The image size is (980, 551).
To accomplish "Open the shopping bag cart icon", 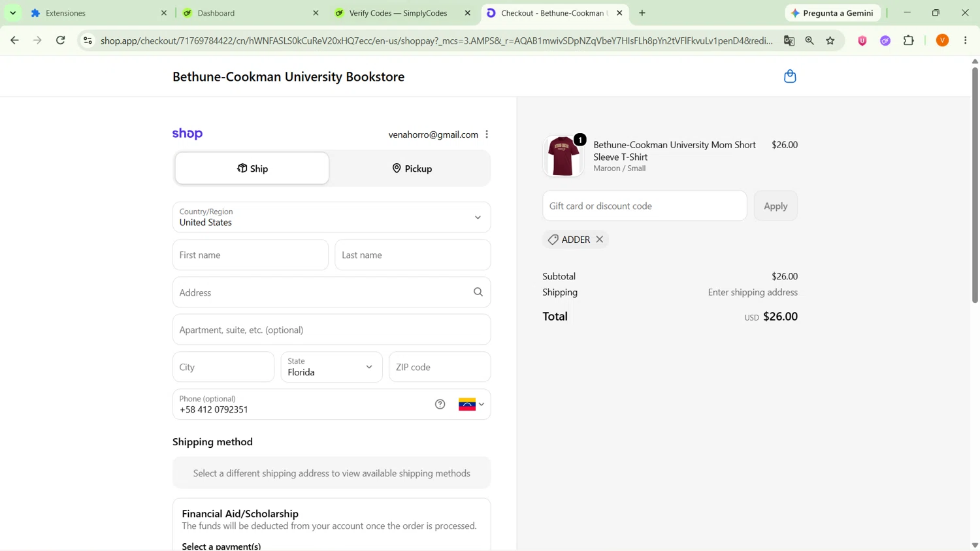I will point(790,76).
